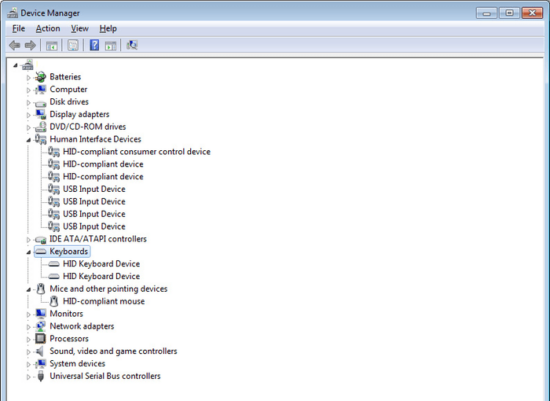Select the first HID Keyboard Device

(101, 264)
